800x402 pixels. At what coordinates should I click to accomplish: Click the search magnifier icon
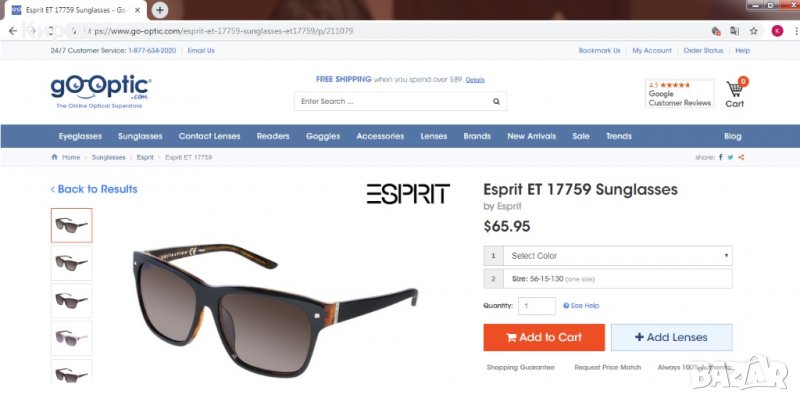click(496, 102)
